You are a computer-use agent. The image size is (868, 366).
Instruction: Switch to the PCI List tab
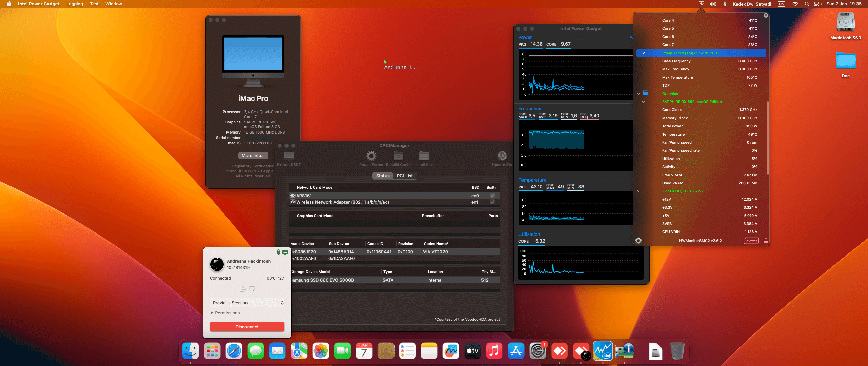click(405, 176)
